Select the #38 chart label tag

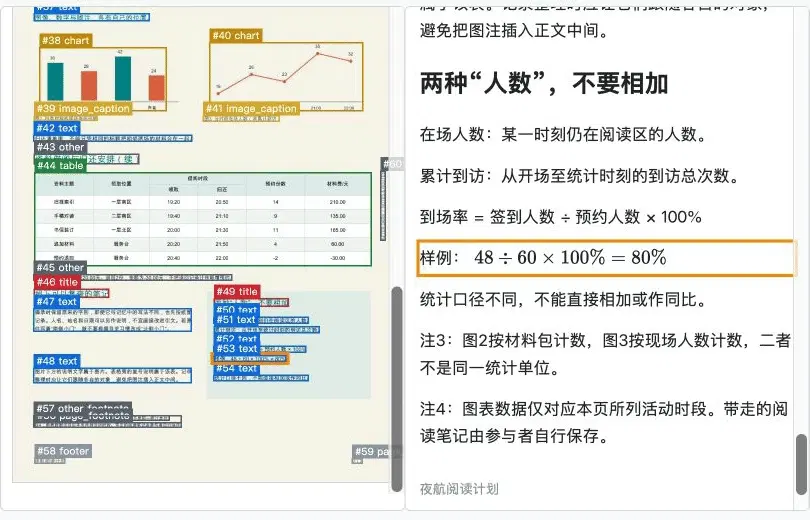tap(65, 40)
